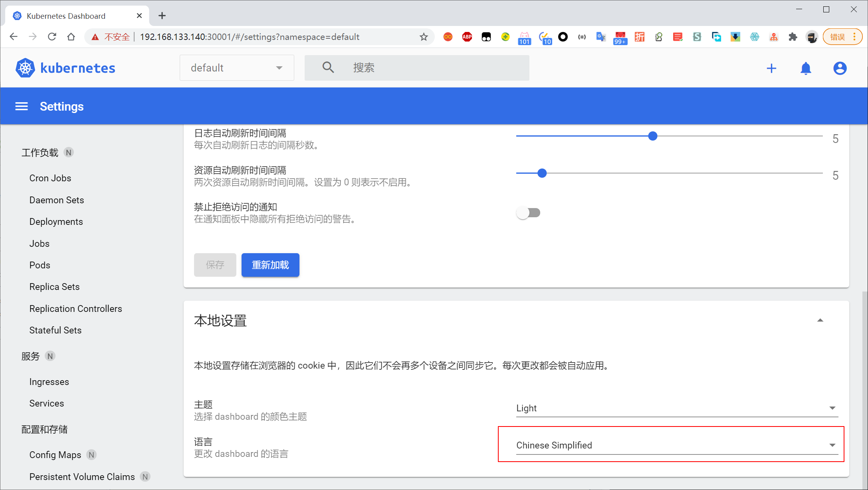Open the default namespace dropdown

click(x=237, y=68)
